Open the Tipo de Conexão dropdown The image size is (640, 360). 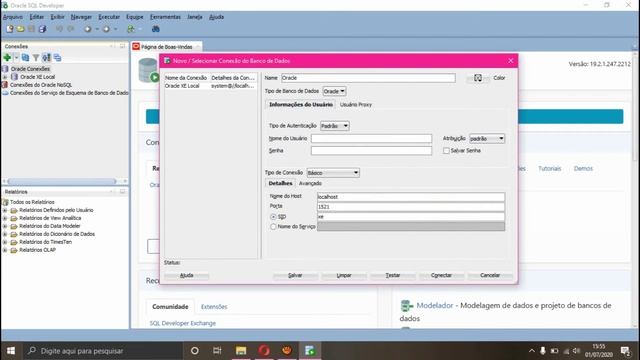click(x=333, y=173)
